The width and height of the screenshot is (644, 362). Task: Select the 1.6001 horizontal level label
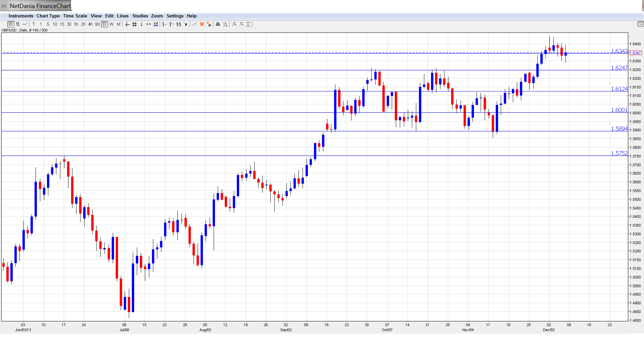[619, 110]
